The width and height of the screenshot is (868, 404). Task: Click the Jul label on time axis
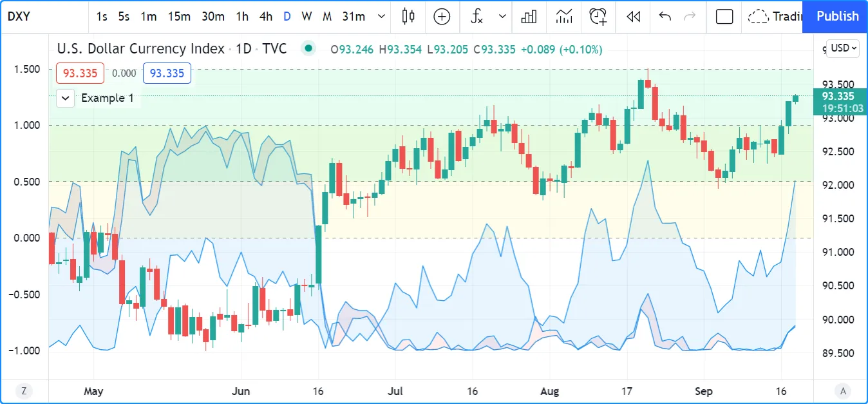395,391
